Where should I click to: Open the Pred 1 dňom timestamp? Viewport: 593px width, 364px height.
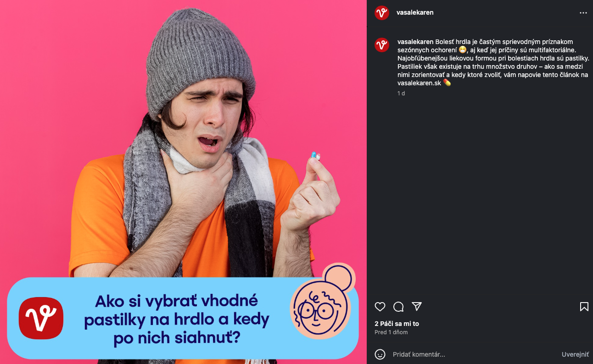[x=391, y=332]
